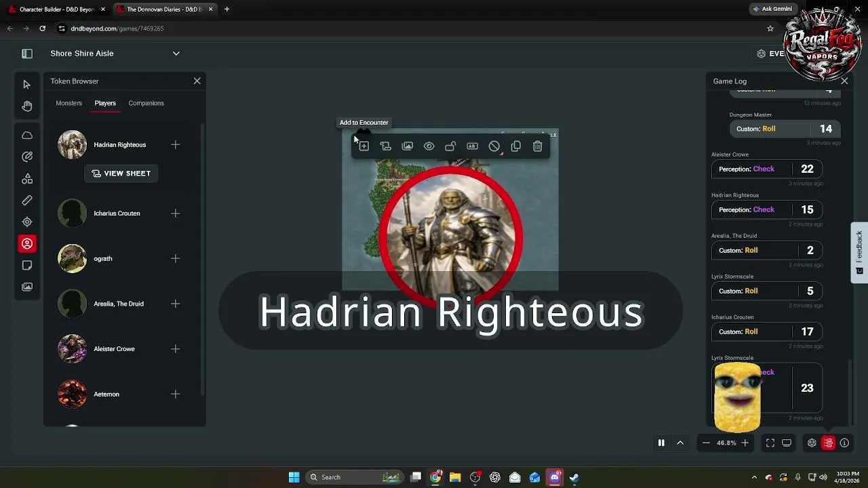868x488 pixels.
Task: Open character sheet scroll icon on token toolbar
Action: coord(386,146)
